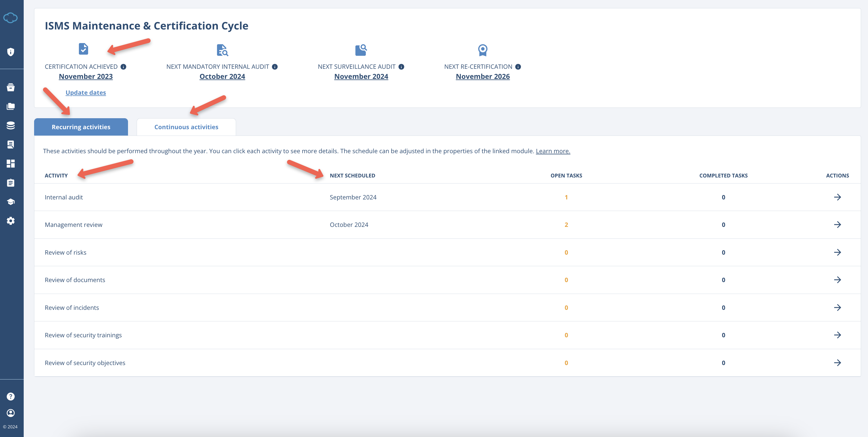Switch to the Continuous activities tab
This screenshot has width=868, height=437.
(186, 127)
